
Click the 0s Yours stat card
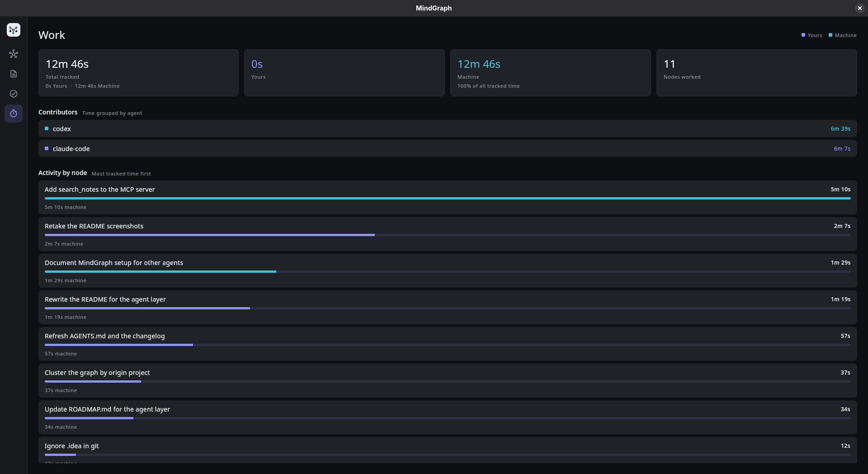tap(344, 73)
